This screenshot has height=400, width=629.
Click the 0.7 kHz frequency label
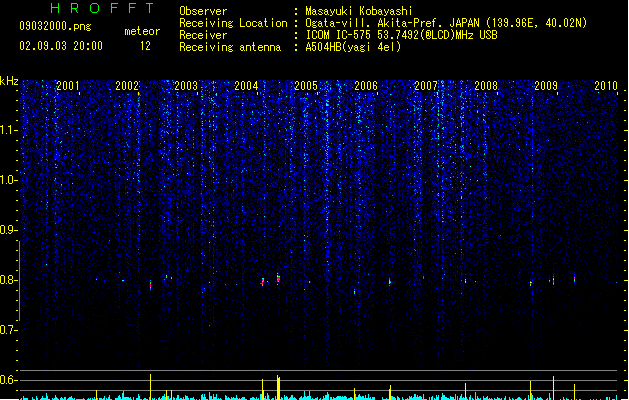[x=8, y=330]
